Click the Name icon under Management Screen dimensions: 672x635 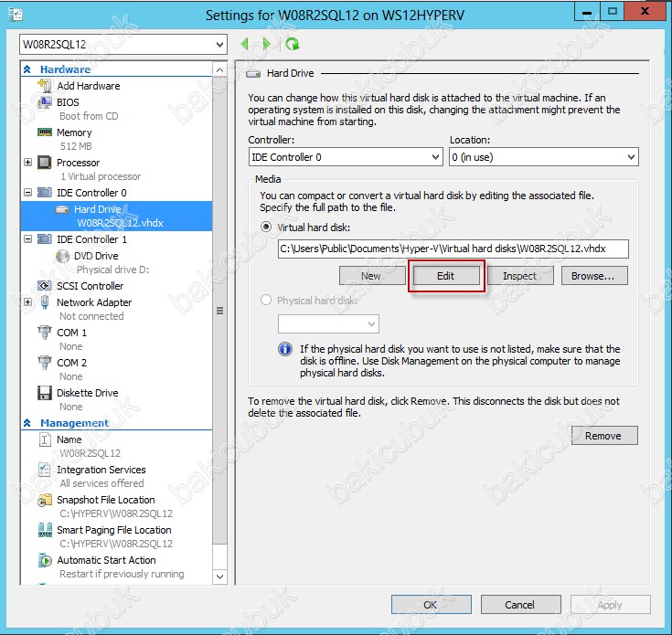[x=45, y=439]
